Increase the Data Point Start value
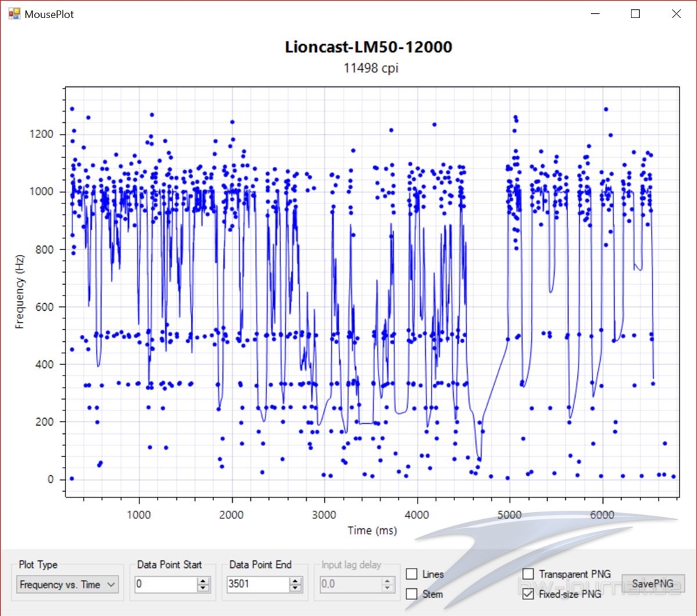The height and width of the screenshot is (616, 697). click(203, 580)
